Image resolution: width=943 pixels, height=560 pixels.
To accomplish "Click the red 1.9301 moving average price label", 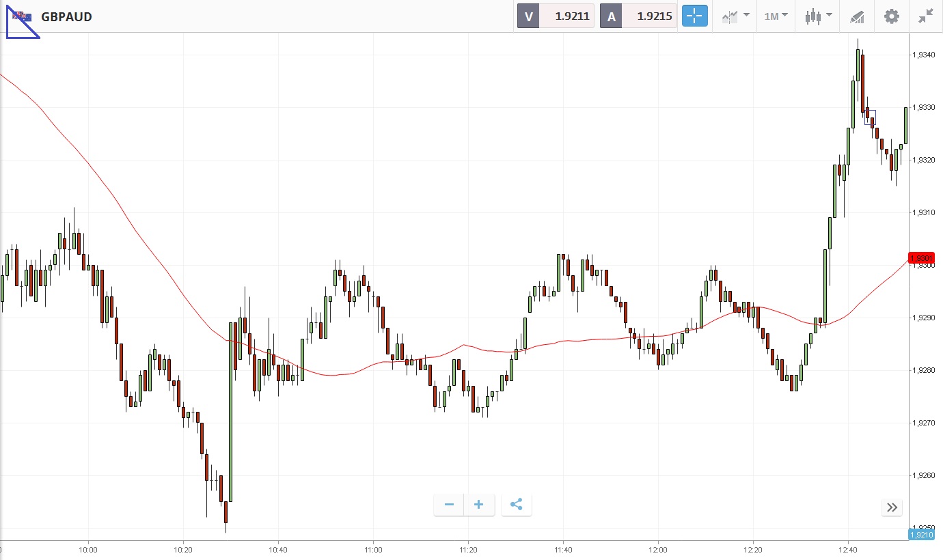I will coord(922,258).
